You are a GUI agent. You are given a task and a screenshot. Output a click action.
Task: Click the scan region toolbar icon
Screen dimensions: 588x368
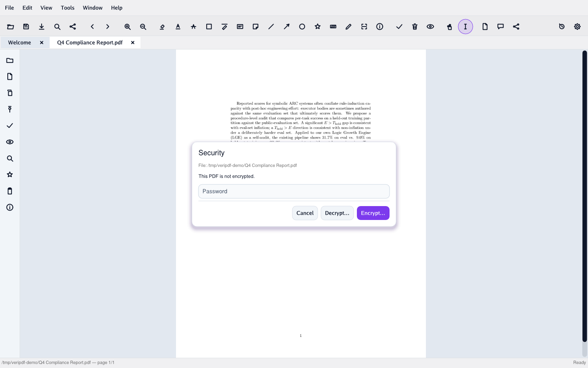364,27
